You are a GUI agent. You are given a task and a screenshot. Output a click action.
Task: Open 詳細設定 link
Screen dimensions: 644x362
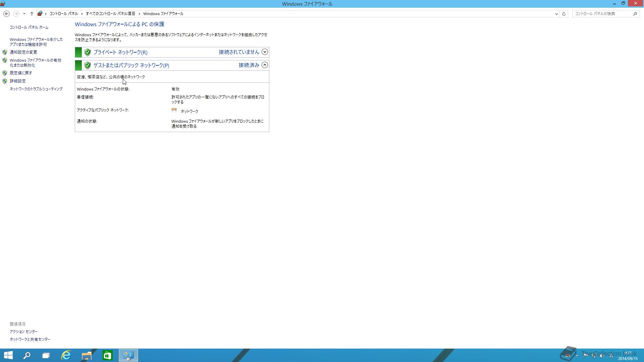pos(18,81)
